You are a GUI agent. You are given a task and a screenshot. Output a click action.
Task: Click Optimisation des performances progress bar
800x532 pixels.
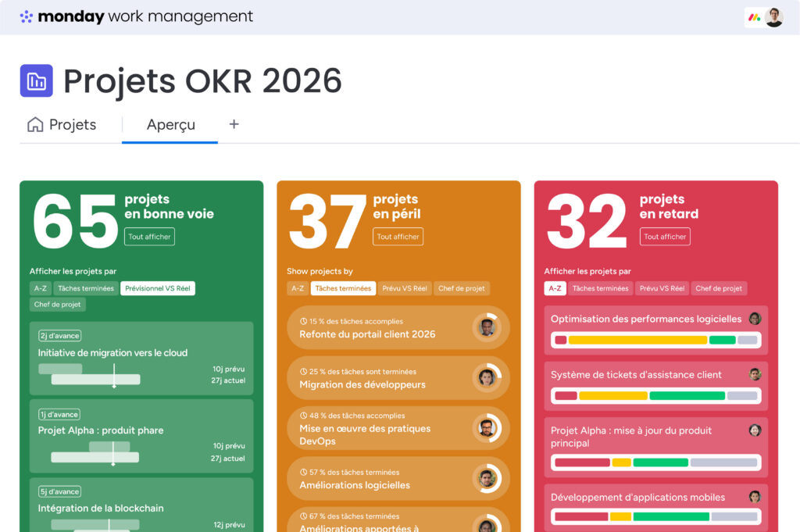[656, 341]
